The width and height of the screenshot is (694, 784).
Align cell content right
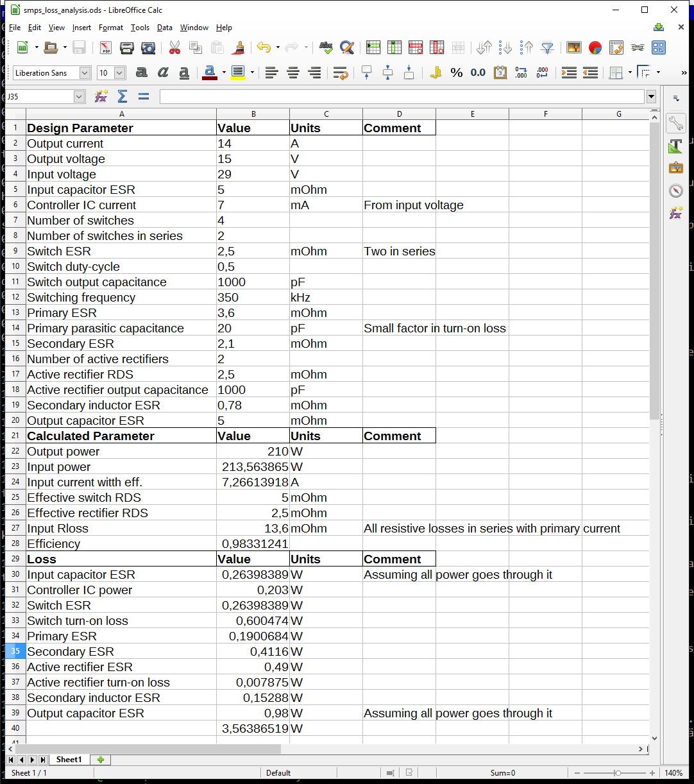pyautogui.click(x=314, y=73)
